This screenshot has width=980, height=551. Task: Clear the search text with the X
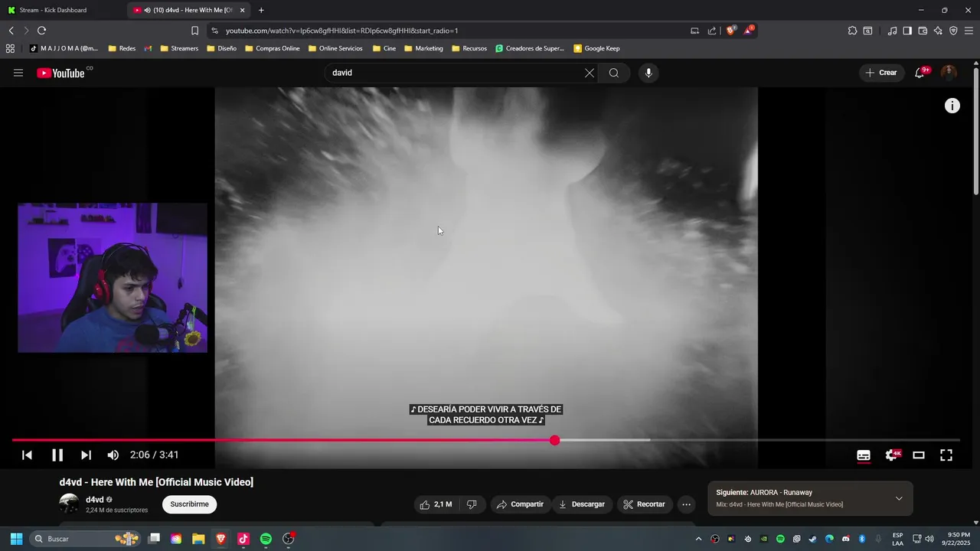click(x=589, y=73)
